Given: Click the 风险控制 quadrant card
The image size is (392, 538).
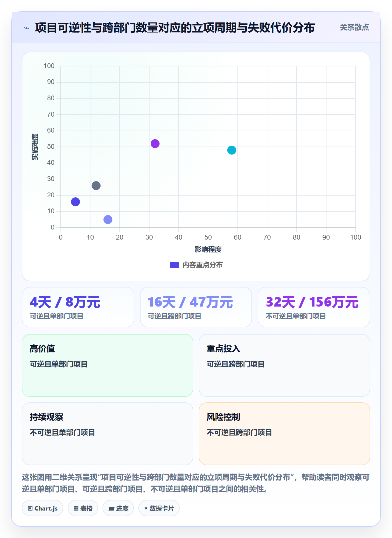Looking at the screenshot, I should 284,434.
